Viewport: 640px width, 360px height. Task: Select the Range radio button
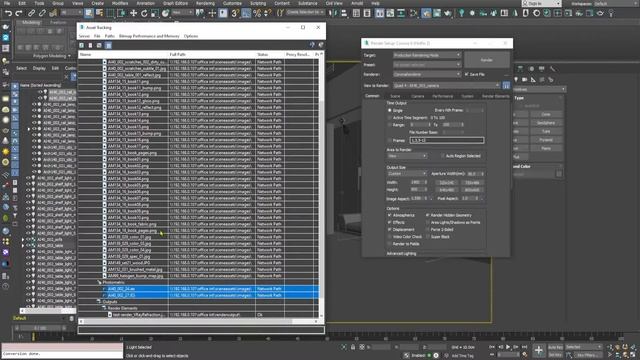click(390, 125)
